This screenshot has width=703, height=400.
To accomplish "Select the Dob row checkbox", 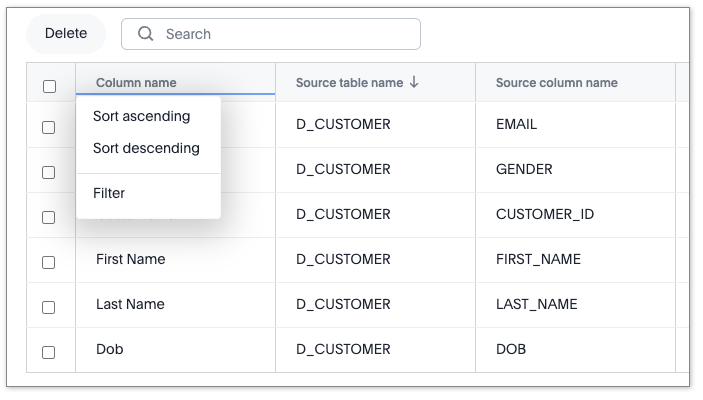I will click(48, 352).
